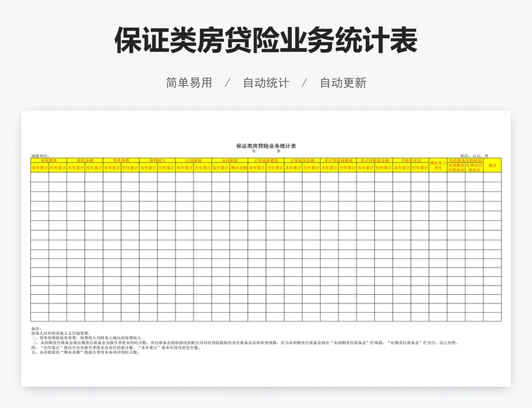Click the small sheet title above the table

[266, 146]
